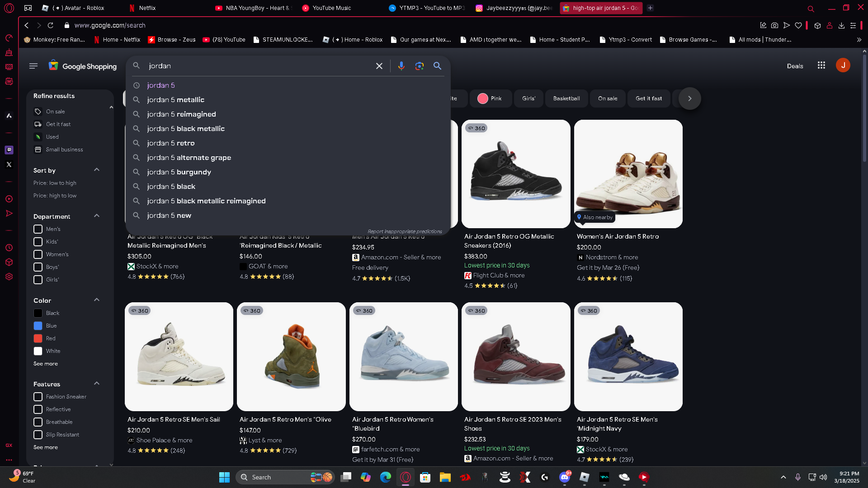Click Report inappropriate predictions link
The height and width of the screenshot is (488, 868).
(x=405, y=231)
